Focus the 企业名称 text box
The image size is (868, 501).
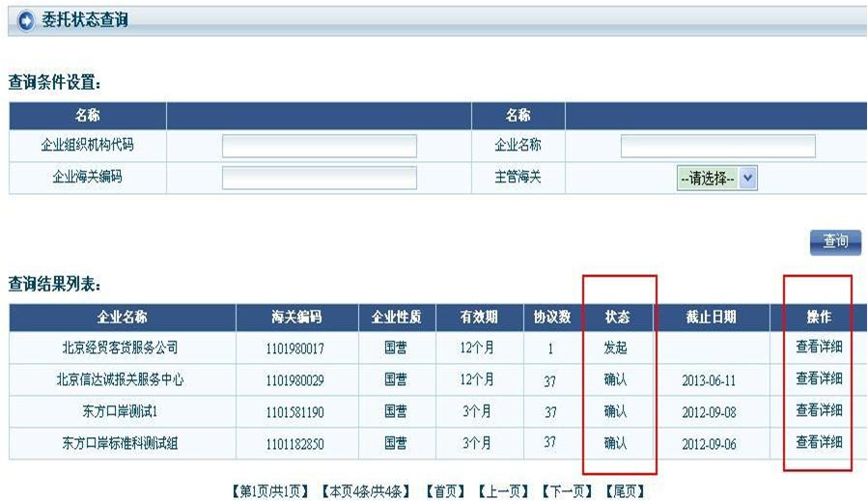pos(717,146)
